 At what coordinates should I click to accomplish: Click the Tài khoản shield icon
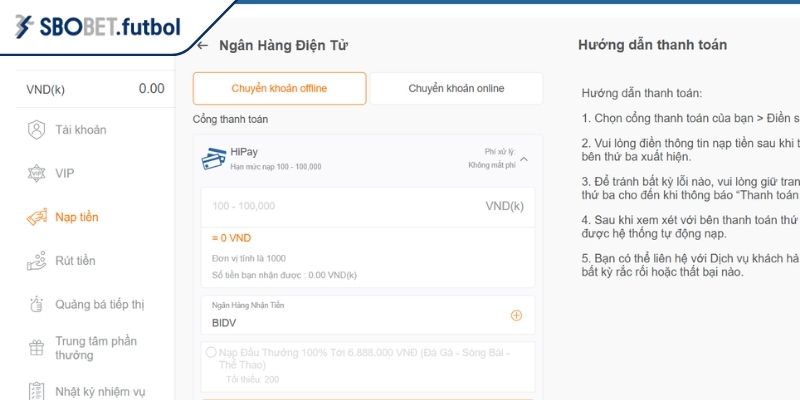tap(37, 130)
